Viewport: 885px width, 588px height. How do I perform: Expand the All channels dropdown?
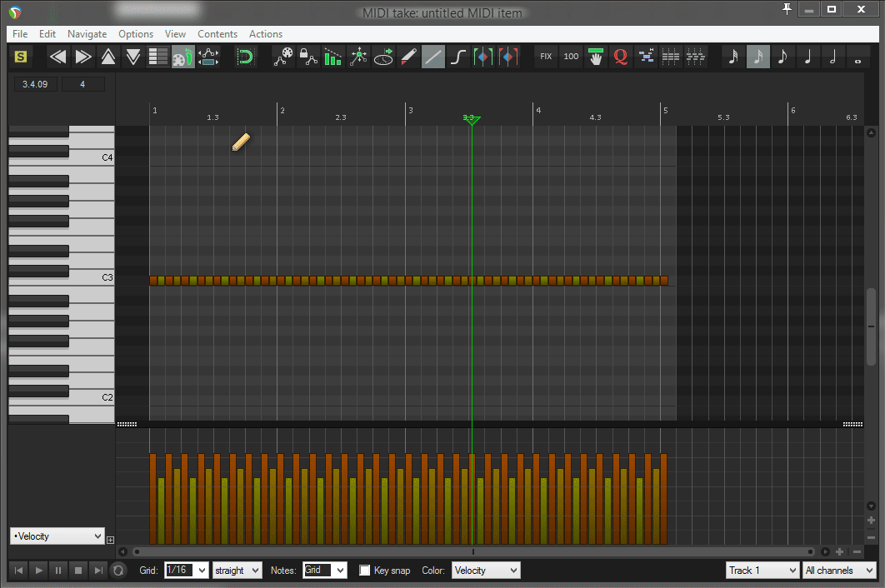(x=838, y=571)
